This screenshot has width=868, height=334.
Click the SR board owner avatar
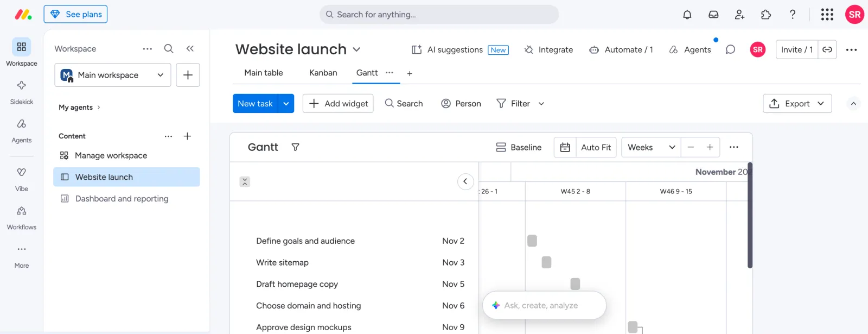pyautogui.click(x=758, y=49)
